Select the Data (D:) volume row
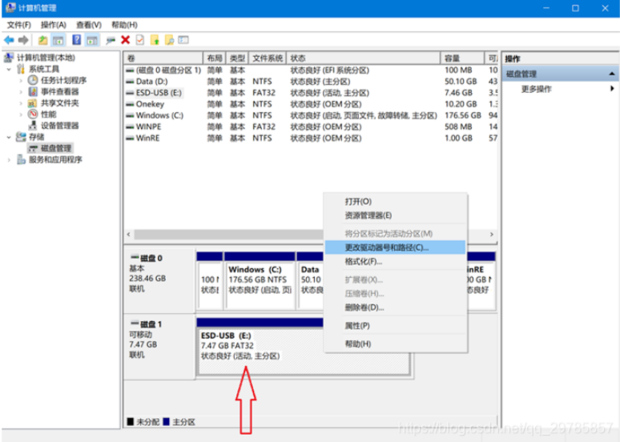This screenshot has width=620, height=442. [311, 81]
